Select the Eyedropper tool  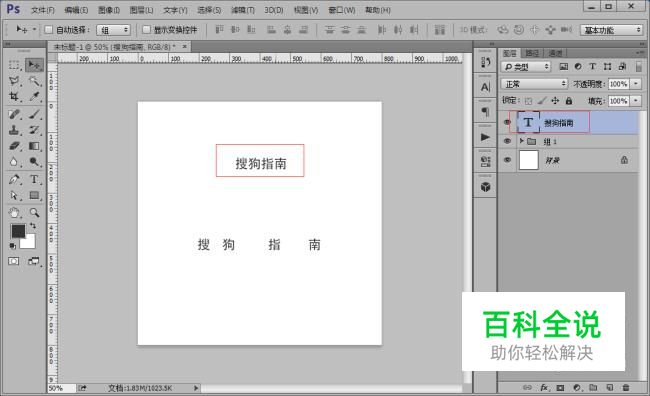click(x=34, y=97)
